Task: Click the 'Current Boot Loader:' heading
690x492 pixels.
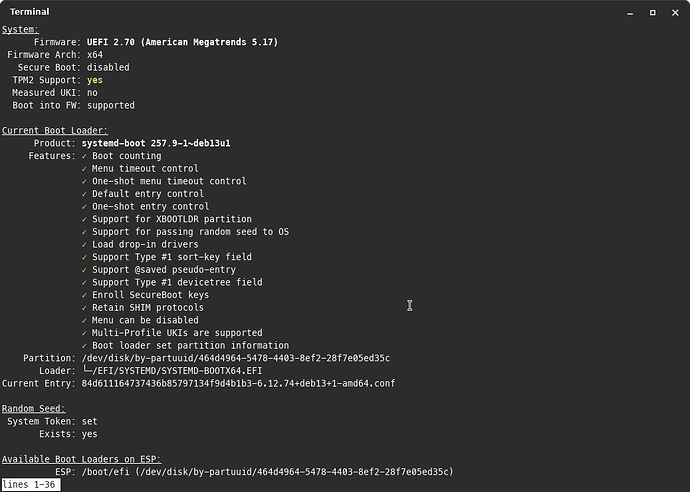Action: tap(55, 130)
